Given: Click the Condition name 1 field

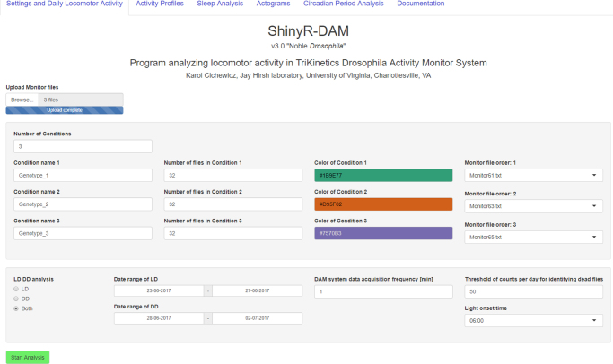Looking at the screenshot, I should click(x=83, y=176).
